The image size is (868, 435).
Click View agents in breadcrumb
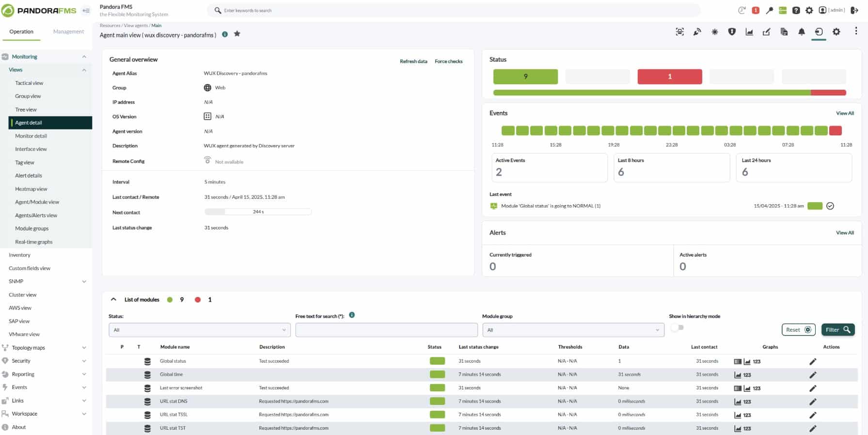pos(136,26)
